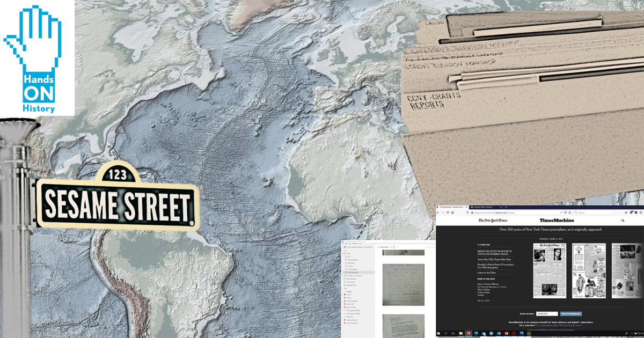Open the Developer menu in Tropy

click(x=355, y=244)
